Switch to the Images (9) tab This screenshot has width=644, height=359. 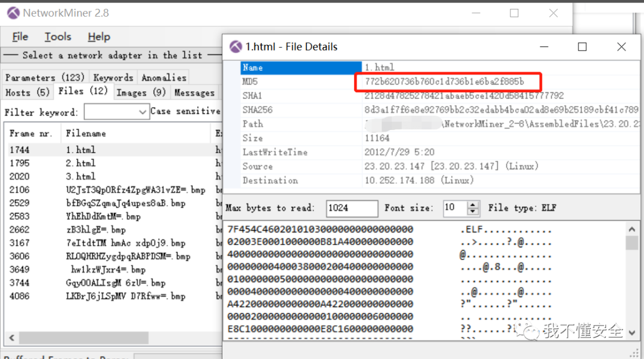[x=141, y=92]
